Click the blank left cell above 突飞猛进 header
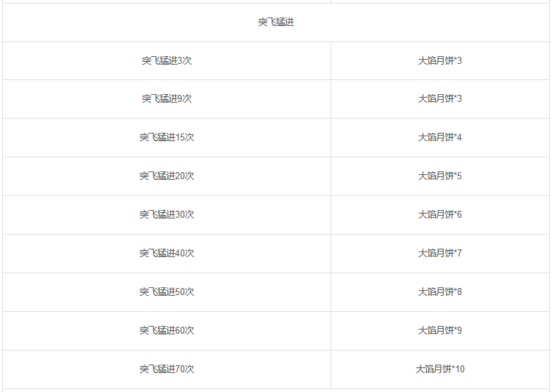This screenshot has width=552, height=392. 167,1
